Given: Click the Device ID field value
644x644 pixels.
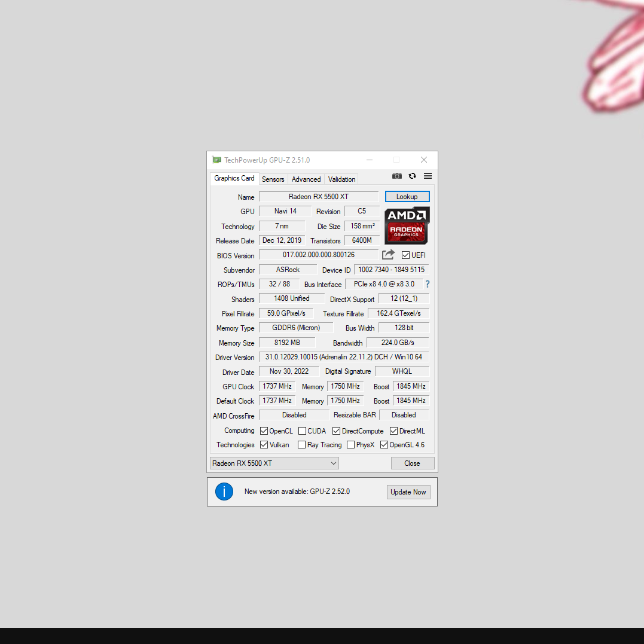Looking at the screenshot, I should pyautogui.click(x=392, y=270).
